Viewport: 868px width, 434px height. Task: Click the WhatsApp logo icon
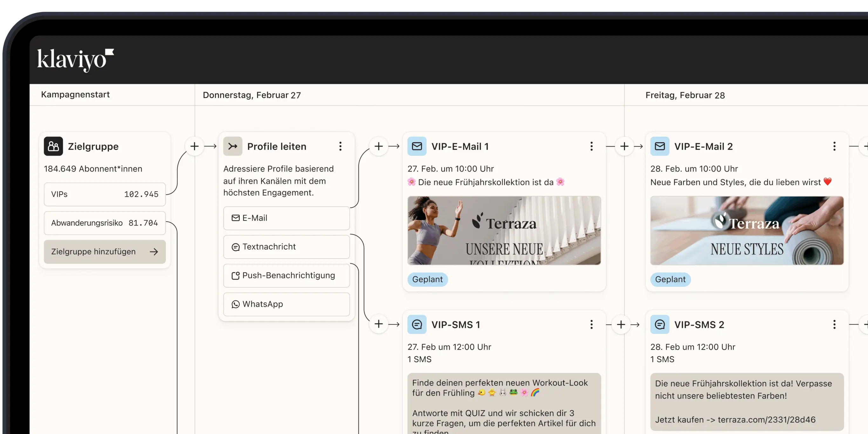[x=235, y=304]
